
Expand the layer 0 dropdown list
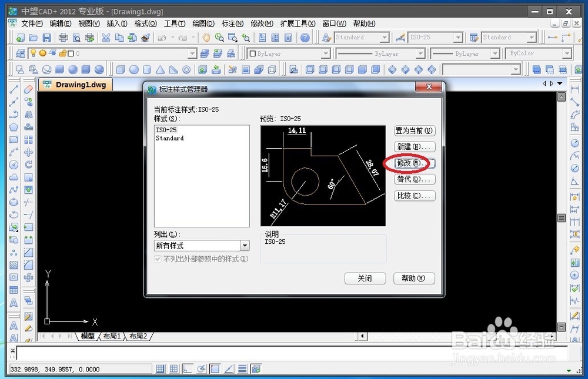click(x=192, y=53)
